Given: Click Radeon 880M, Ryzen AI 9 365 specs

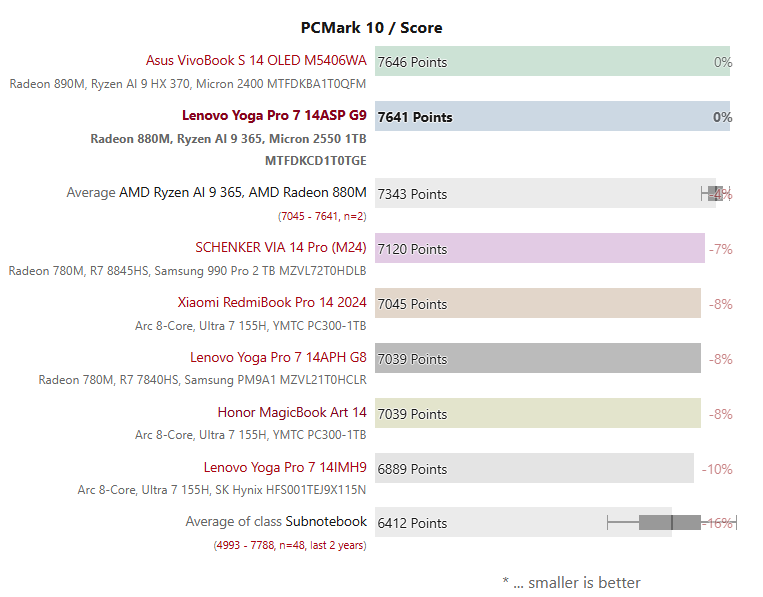Looking at the screenshot, I should (x=228, y=149).
